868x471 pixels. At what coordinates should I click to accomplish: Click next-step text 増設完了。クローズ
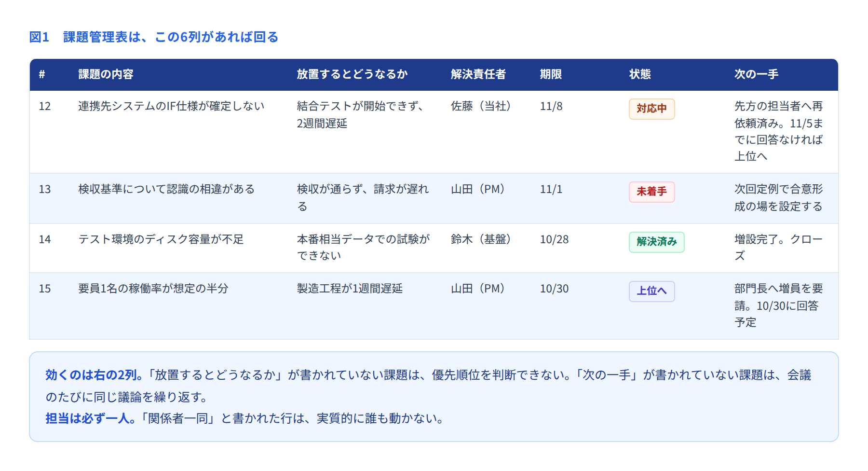[778, 247]
